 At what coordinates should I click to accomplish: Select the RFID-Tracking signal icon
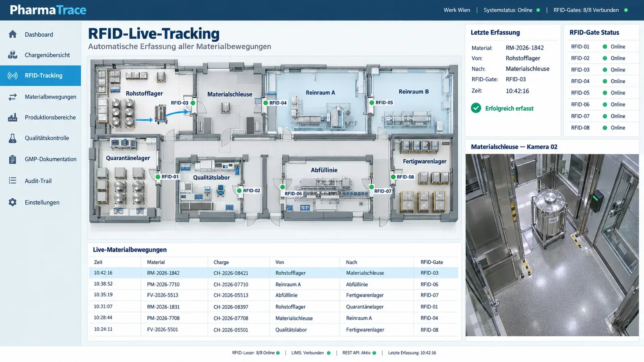point(12,76)
